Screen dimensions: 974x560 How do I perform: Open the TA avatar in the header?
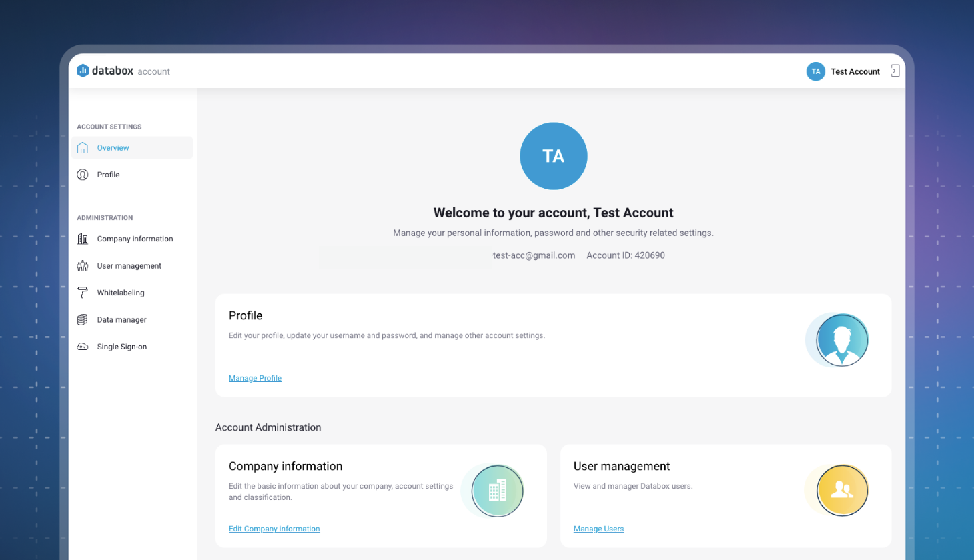[815, 71]
